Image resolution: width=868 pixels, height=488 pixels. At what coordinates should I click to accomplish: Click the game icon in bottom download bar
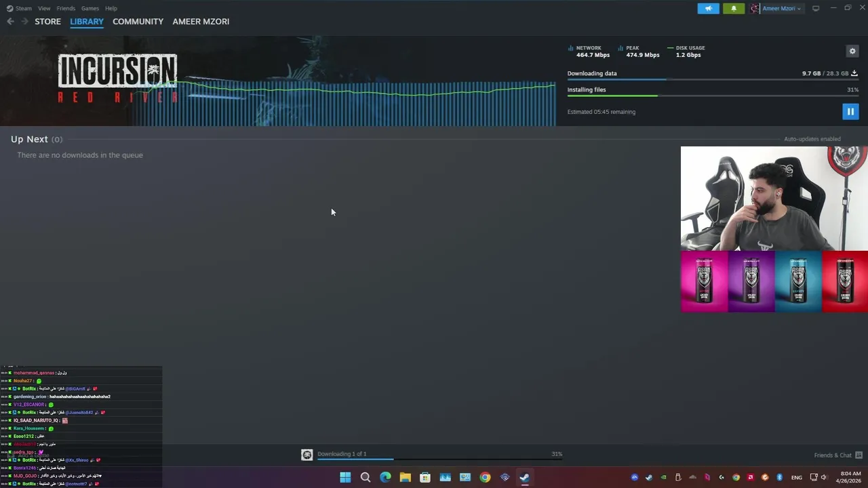(x=307, y=455)
